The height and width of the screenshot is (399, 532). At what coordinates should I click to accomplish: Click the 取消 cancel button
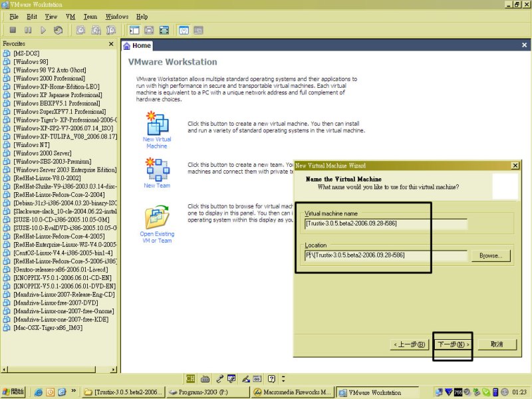click(x=497, y=344)
